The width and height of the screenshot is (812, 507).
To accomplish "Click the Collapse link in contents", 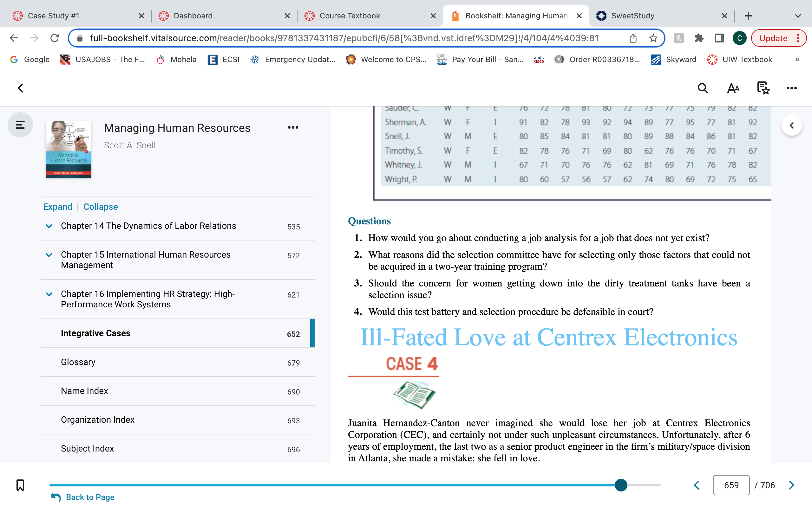I will pos(100,207).
